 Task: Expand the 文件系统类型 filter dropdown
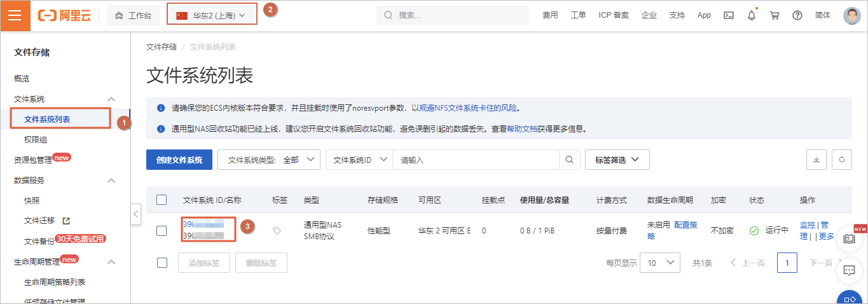click(x=269, y=160)
